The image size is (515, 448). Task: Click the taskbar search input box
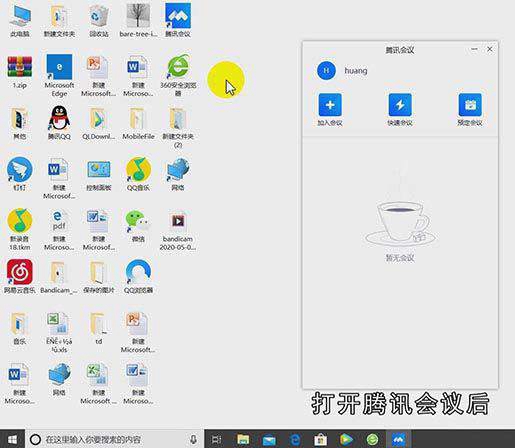pos(114,439)
